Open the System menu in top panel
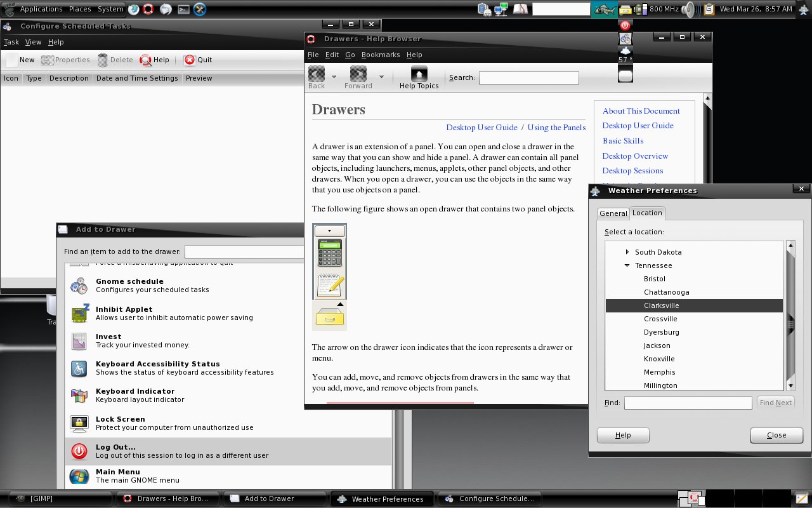This screenshot has width=812, height=508. click(x=110, y=9)
